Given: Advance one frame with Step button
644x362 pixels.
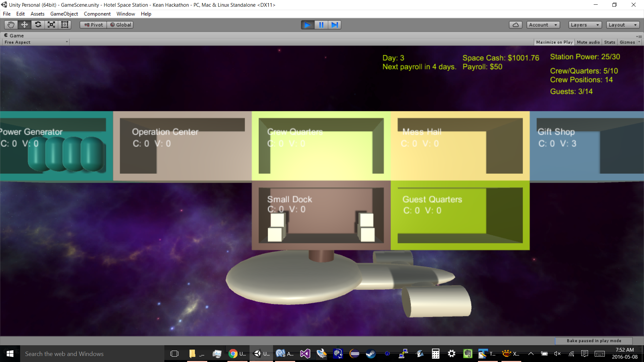Looking at the screenshot, I should pyautogui.click(x=334, y=25).
